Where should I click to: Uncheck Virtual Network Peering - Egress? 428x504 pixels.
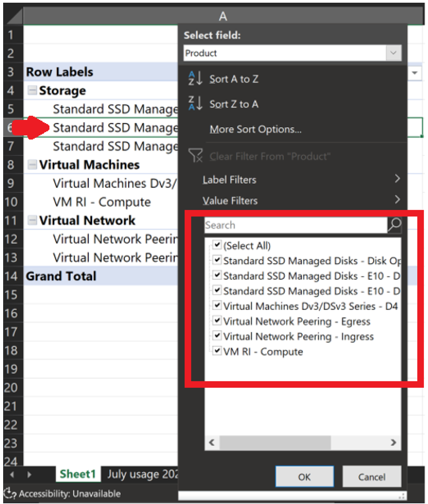click(x=217, y=320)
